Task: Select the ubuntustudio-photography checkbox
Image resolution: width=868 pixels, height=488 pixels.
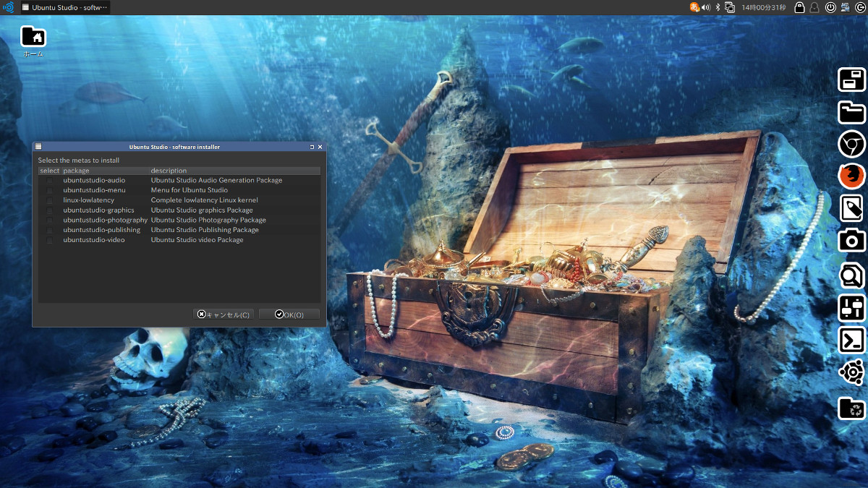Action: point(49,220)
